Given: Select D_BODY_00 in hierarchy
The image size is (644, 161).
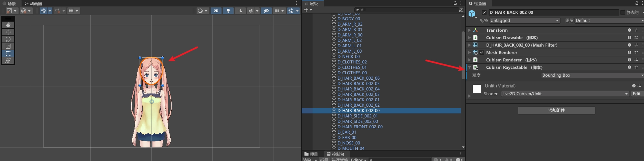Looking at the screenshot, I should [x=349, y=19].
